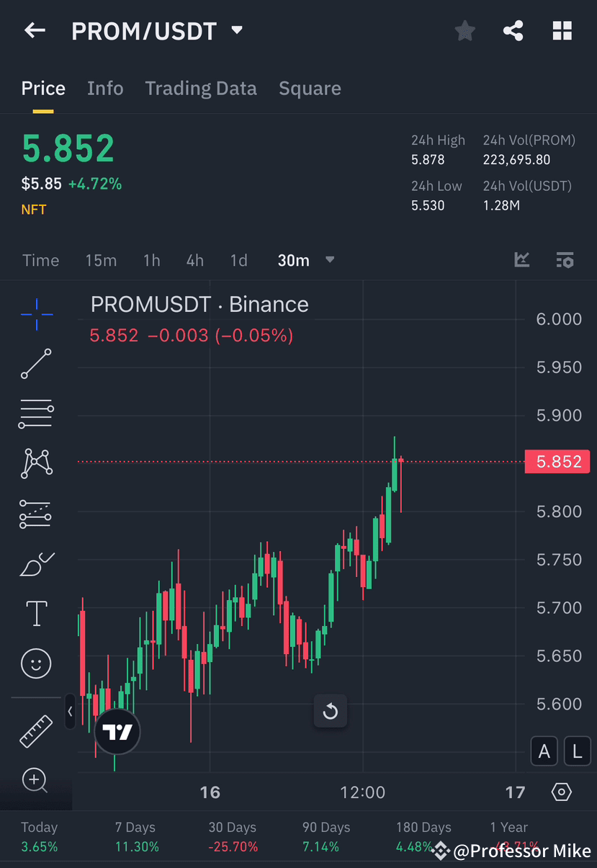Open the emoji sticker tool
Screen dimensions: 597x868
36,663
